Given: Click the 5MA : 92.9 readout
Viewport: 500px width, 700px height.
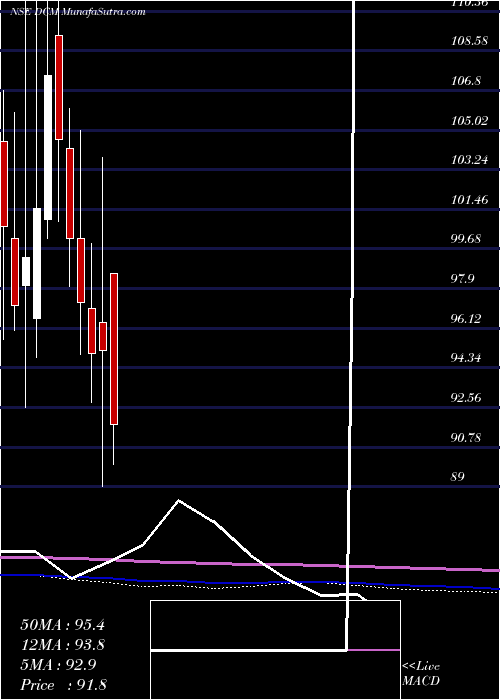Looking at the screenshot, I should [x=58, y=665].
